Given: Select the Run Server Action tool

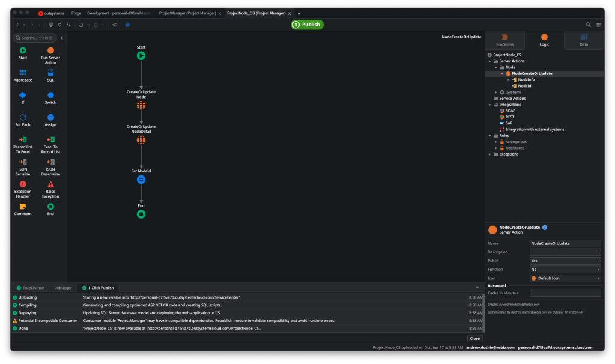Looking at the screenshot, I should click(x=50, y=55).
